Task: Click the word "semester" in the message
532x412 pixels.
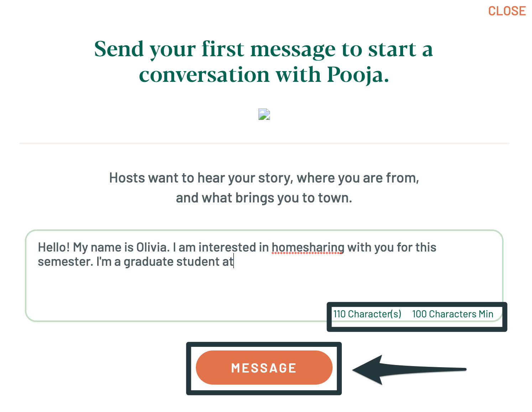Action: pos(66,262)
